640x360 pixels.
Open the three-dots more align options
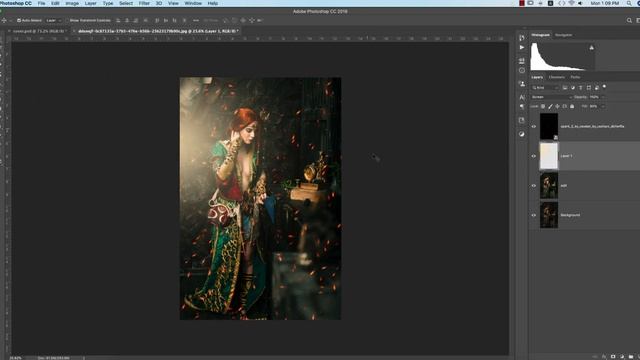tap(196, 20)
